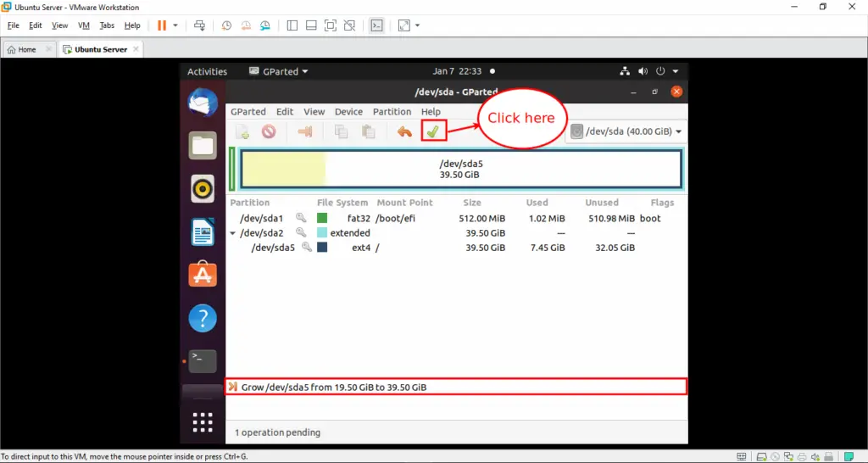Viewport: 868px width, 463px height.
Task: Open the GParted View menu
Action: (314, 111)
